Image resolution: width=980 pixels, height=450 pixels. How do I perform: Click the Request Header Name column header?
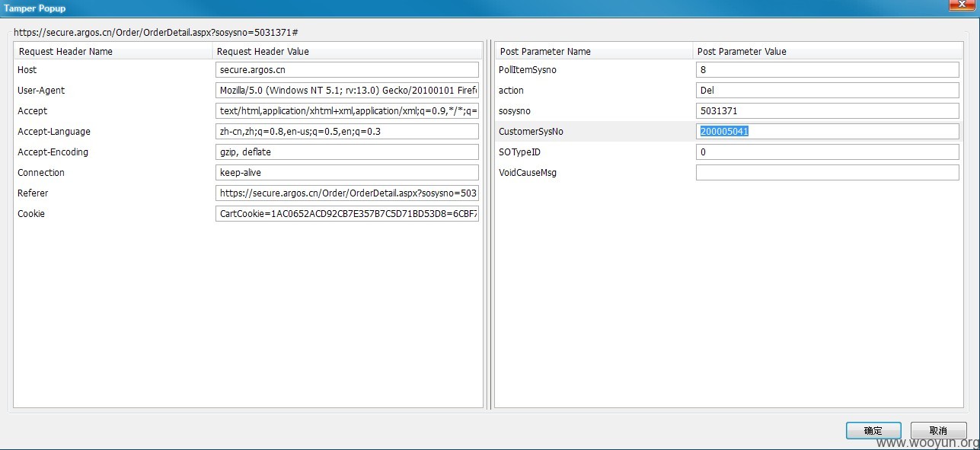(113, 52)
